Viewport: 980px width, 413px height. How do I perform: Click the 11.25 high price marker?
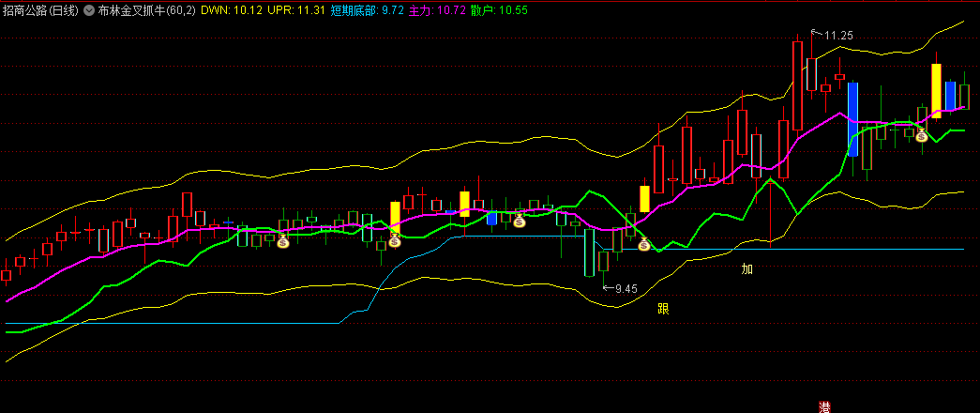tap(833, 35)
